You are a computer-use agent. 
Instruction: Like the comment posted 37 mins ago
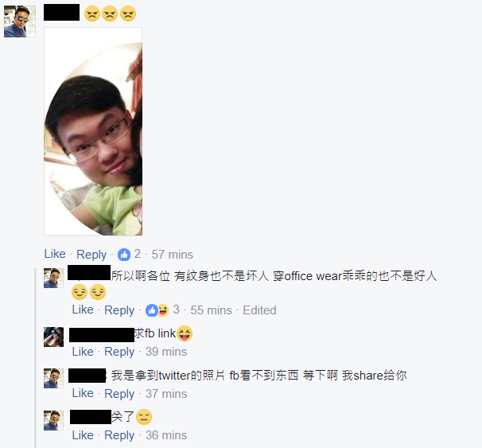tap(83, 394)
